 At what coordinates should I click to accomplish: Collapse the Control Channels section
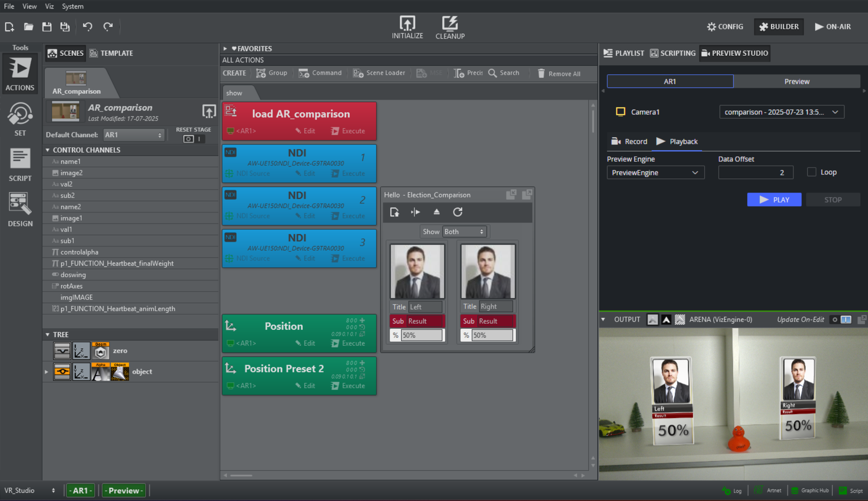pyautogui.click(x=48, y=150)
